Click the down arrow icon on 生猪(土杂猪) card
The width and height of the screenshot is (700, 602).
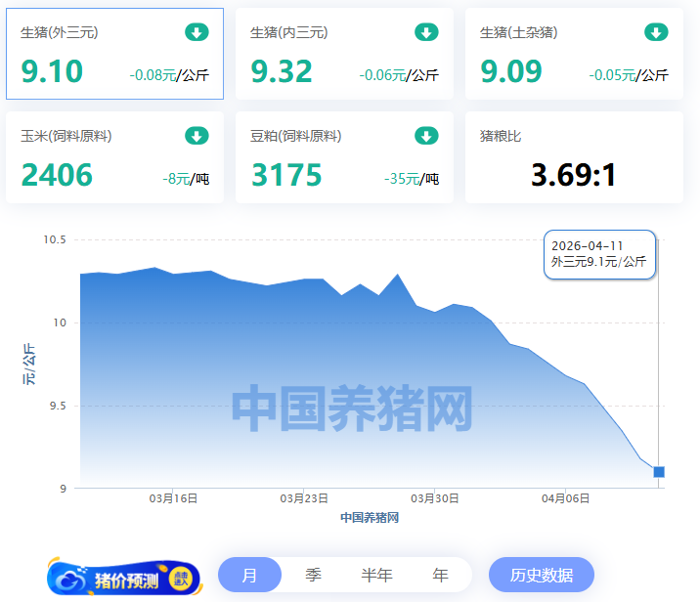pos(656,32)
